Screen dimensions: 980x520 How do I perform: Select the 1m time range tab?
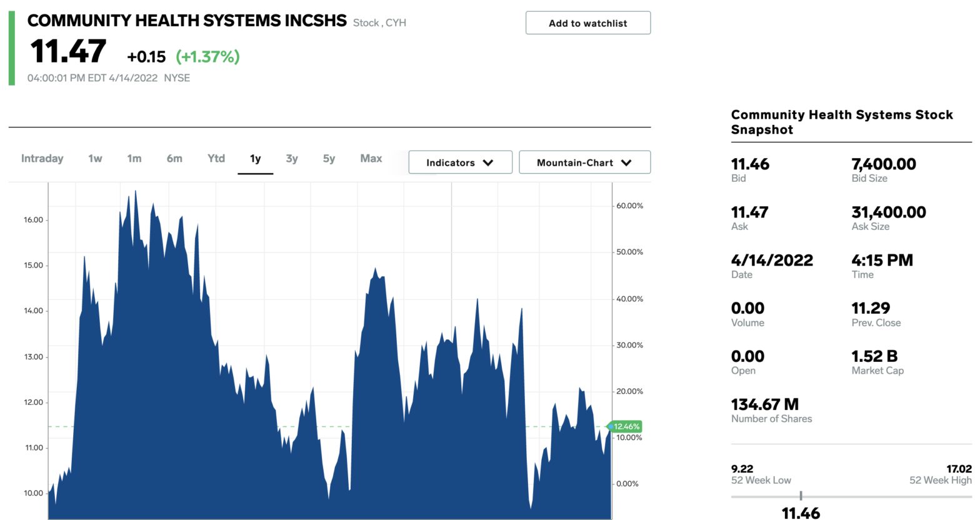(134, 159)
